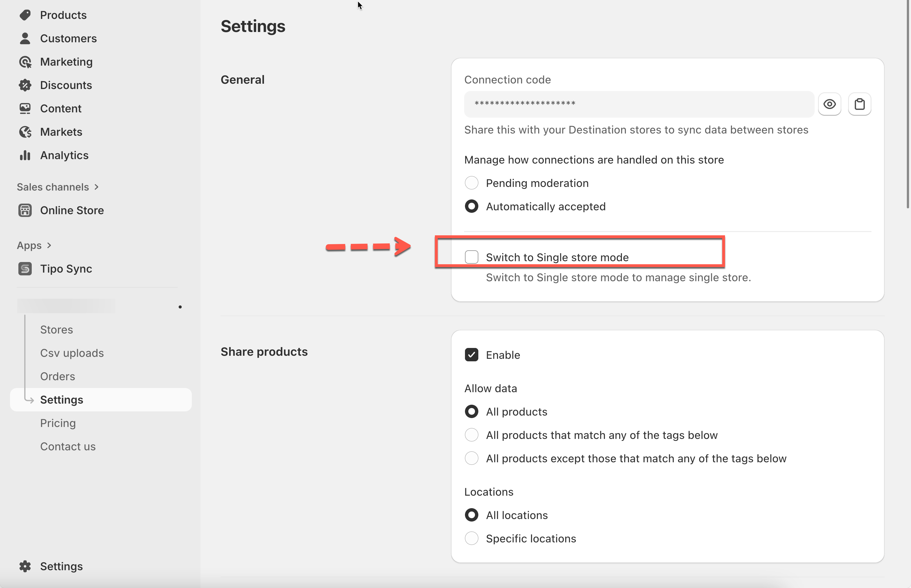Open the Contact us link
The height and width of the screenshot is (588, 911).
click(68, 446)
